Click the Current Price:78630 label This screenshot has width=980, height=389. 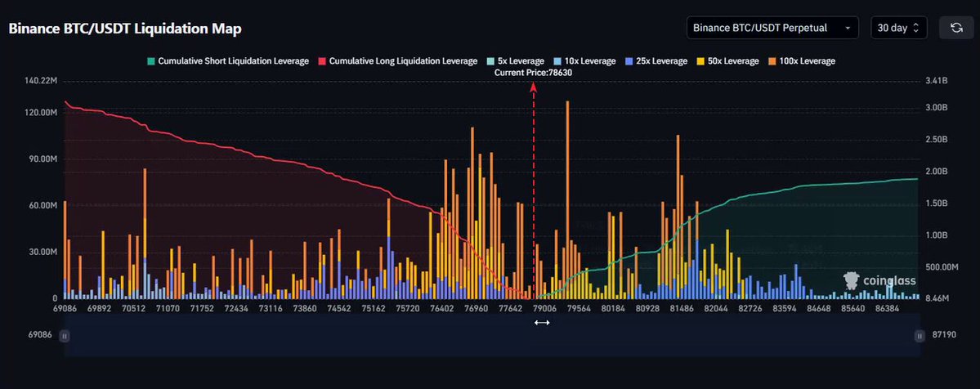pyautogui.click(x=533, y=73)
